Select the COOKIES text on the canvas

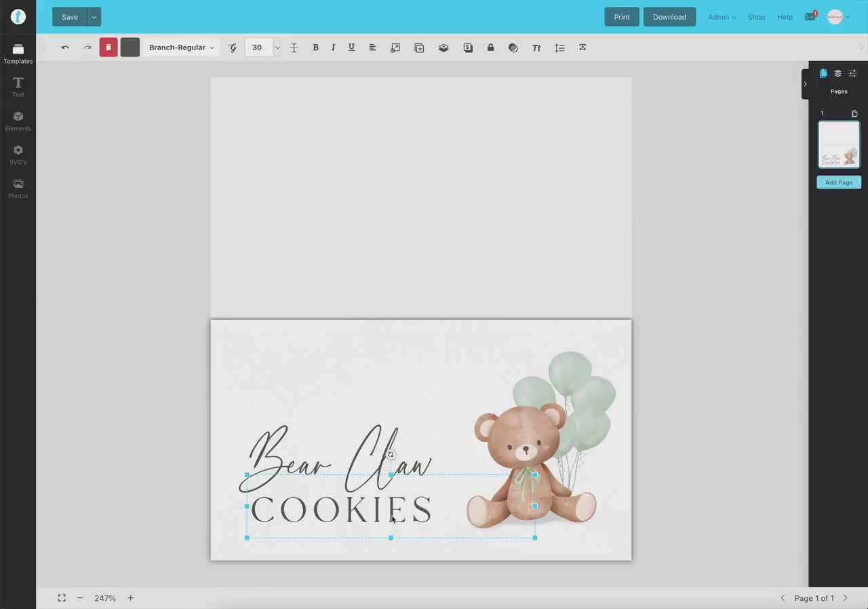click(x=341, y=510)
